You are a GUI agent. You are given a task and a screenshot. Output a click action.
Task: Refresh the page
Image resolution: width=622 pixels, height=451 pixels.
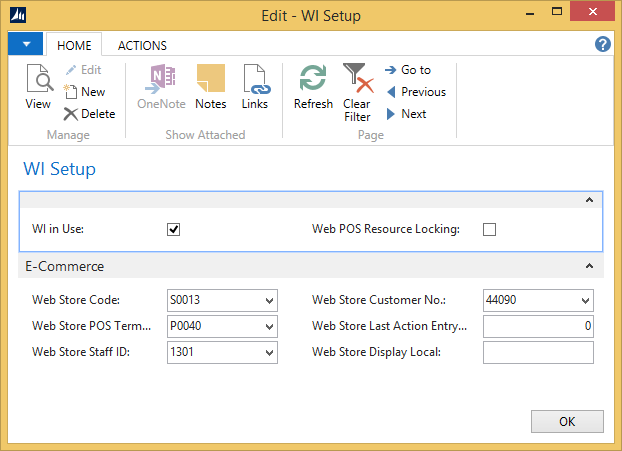click(x=313, y=87)
